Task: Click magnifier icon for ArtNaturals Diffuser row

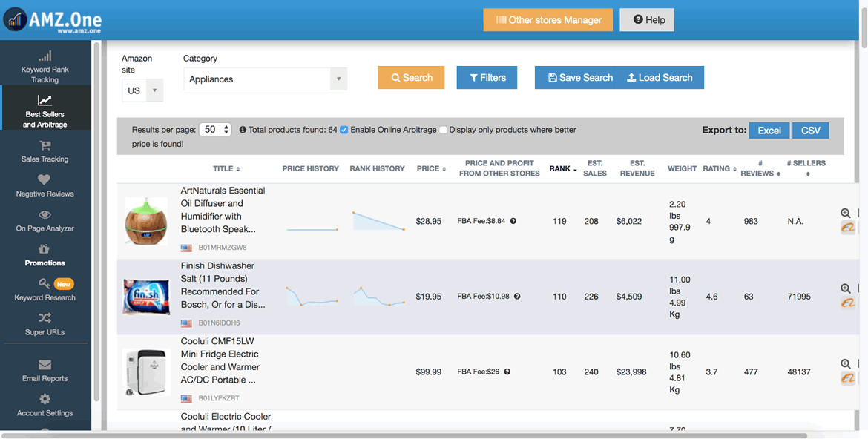Action: point(845,213)
